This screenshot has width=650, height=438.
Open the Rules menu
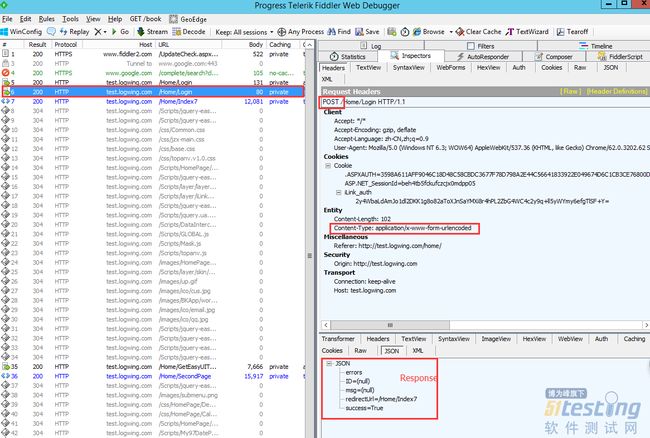coord(46,19)
